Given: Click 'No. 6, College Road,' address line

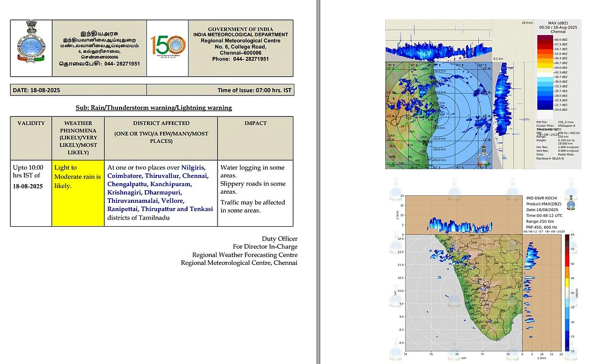Looking at the screenshot, I should point(240,47).
